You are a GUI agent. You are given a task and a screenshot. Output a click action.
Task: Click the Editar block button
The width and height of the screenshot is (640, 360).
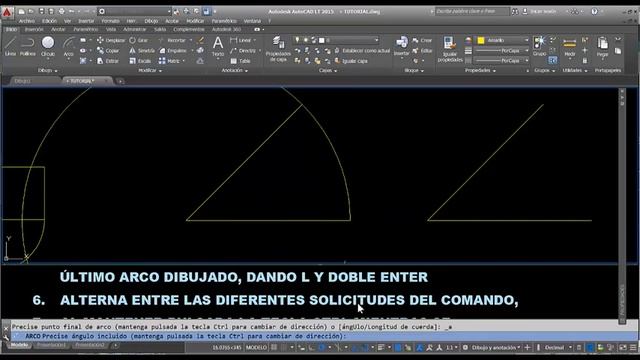pyautogui.click(x=422, y=51)
